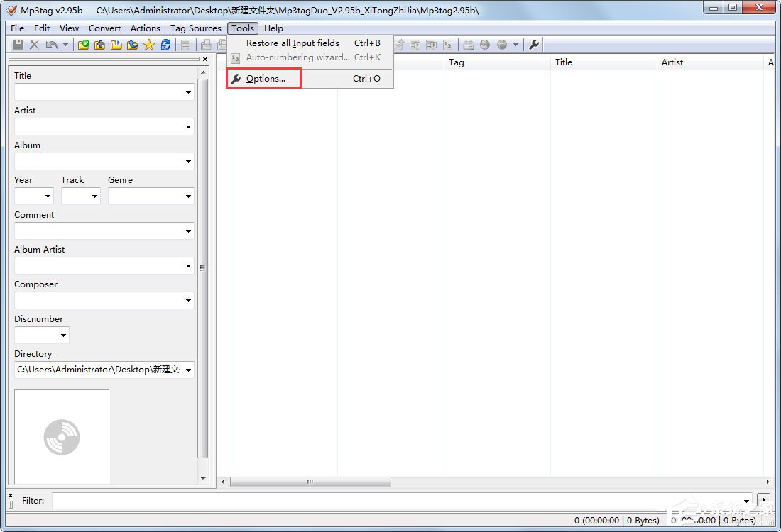Click the status bar selected files count
781x532 pixels.
(x=616, y=520)
